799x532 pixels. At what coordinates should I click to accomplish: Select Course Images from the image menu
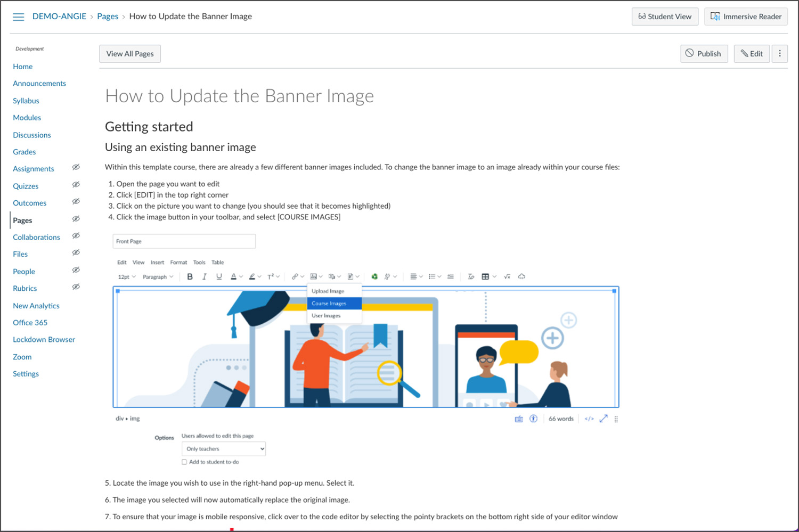(x=334, y=304)
